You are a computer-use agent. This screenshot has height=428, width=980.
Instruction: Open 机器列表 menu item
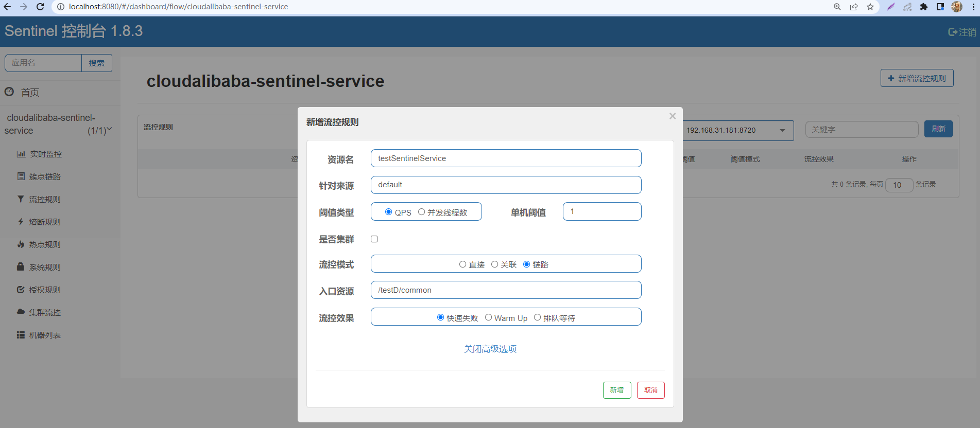click(45, 335)
